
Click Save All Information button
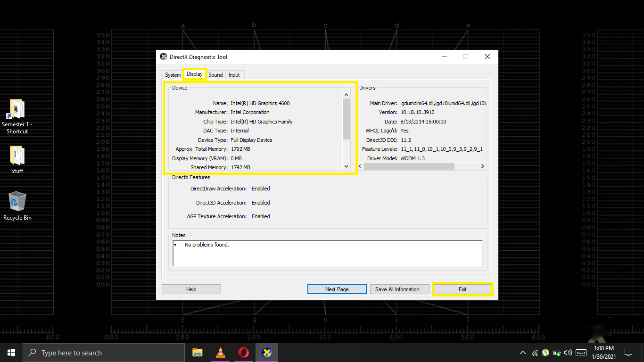coord(400,289)
